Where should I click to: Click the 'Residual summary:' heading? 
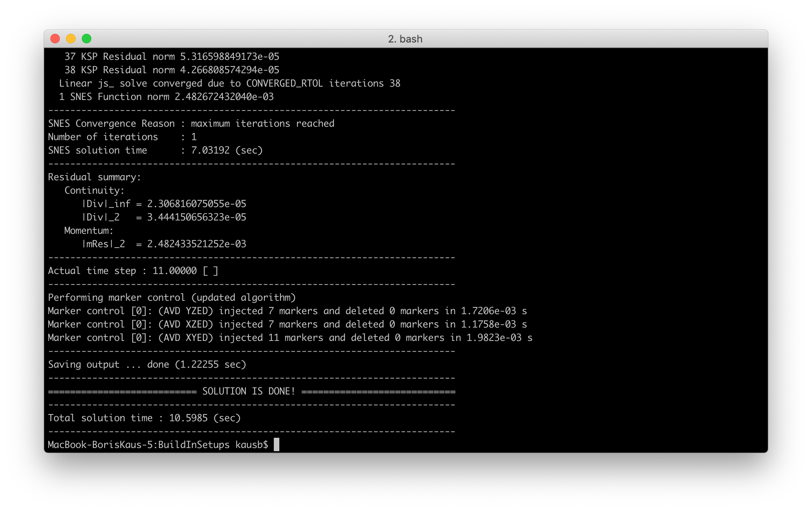point(94,177)
